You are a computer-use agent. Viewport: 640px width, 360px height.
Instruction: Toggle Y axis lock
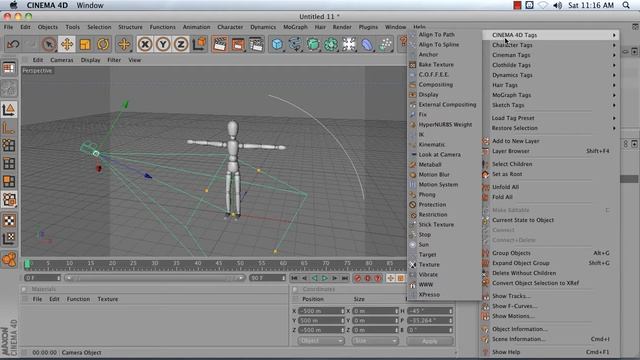(x=163, y=44)
